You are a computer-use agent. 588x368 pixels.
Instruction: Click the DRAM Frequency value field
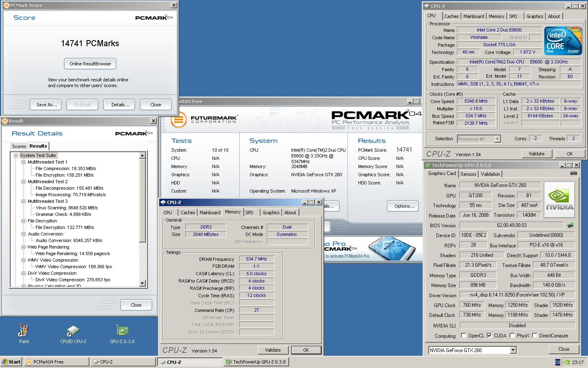(x=256, y=259)
